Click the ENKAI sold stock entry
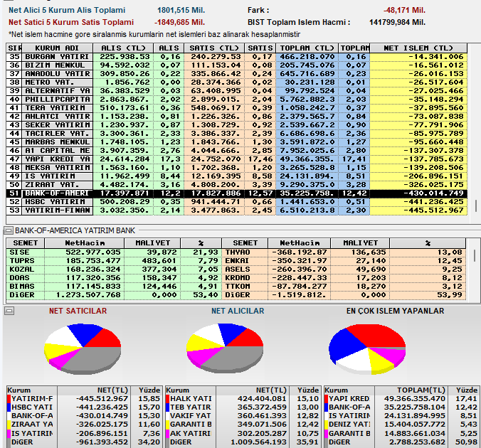The height and width of the screenshot is (448, 481). 344,261
